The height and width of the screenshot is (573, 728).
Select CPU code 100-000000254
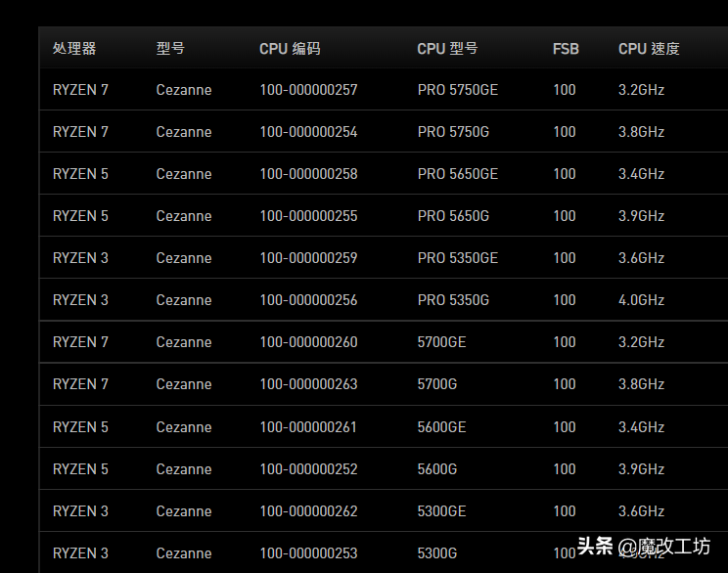pos(309,132)
